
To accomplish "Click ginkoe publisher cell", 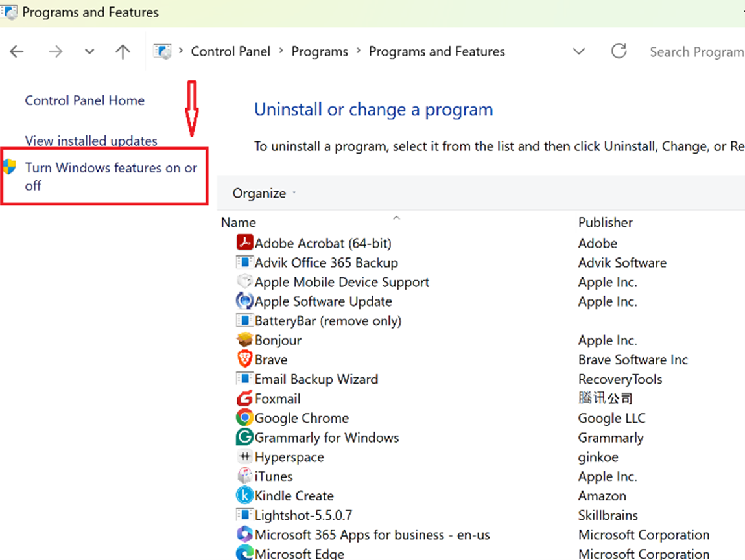I will pos(598,457).
